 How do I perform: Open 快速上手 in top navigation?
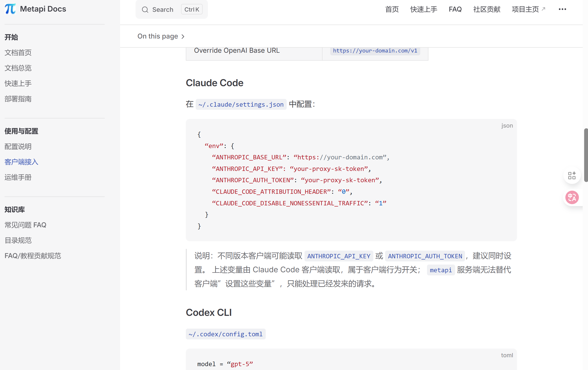pos(424,9)
